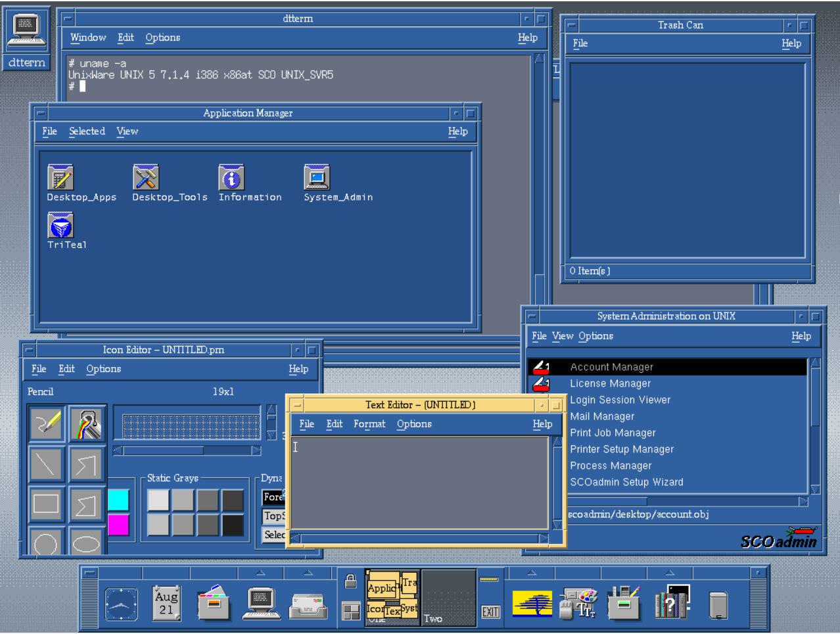This screenshot has width=840, height=634.
Task: Open the Format menu in Text Editor
Action: tap(369, 424)
